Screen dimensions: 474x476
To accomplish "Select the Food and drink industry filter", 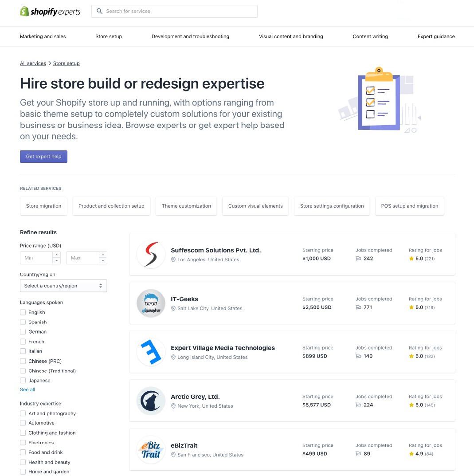I will tap(23, 452).
